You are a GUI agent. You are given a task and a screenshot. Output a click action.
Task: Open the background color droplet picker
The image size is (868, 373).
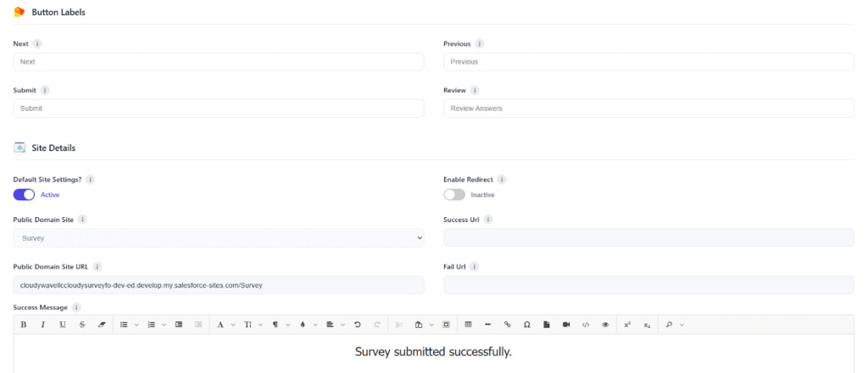[x=303, y=325]
